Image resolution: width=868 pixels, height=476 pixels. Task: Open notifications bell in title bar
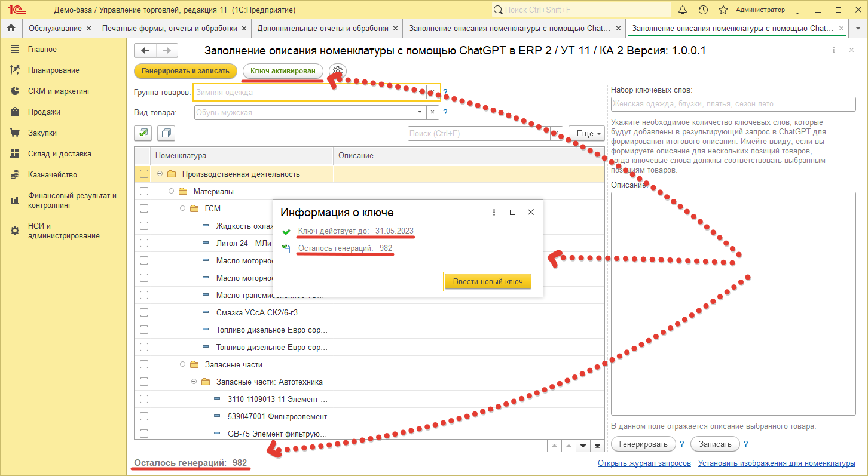point(683,10)
